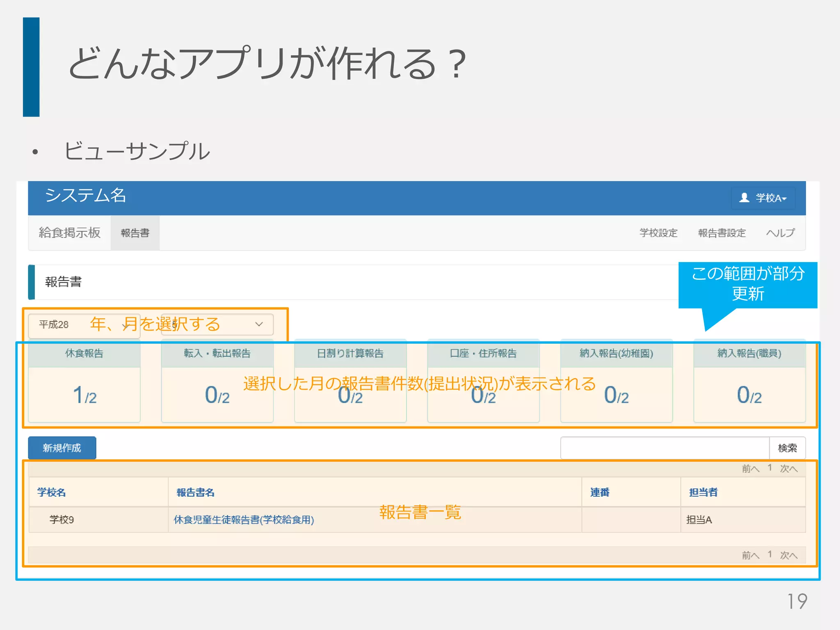Click the 1/2 count in 休食報告
This screenshot has width=840, height=630.
tap(84, 395)
